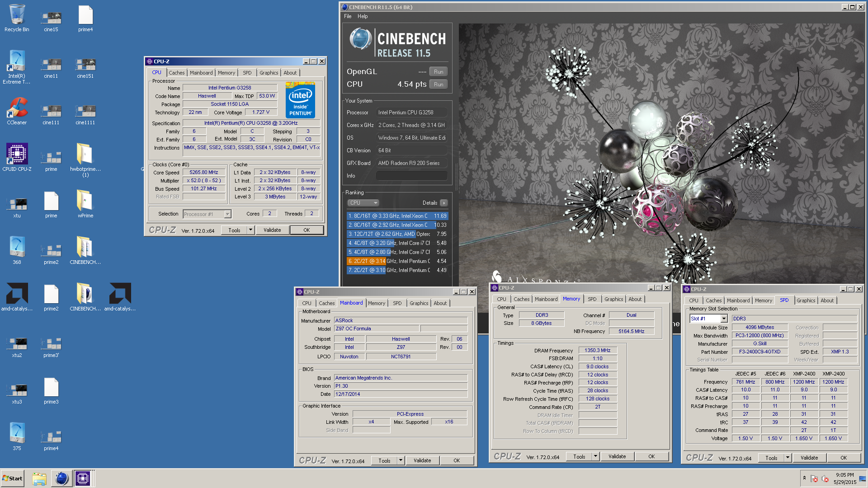Switch to Cinebench via taskbar icon

[x=61, y=479]
